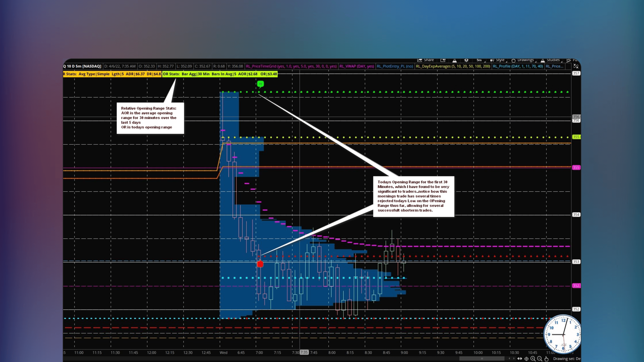Screen dimensions: 644x362
Task: Toggle the RL_VWAP (DAY, yes) study
Action: (x=357, y=66)
